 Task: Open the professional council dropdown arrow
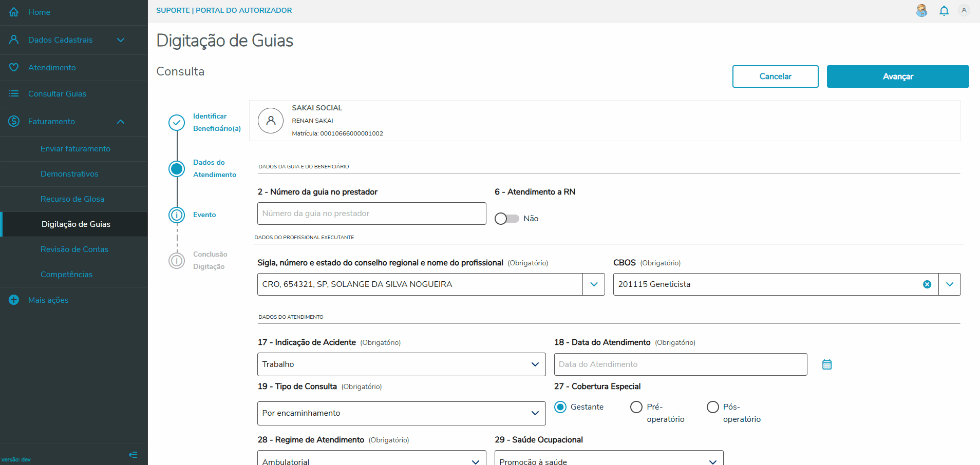(x=594, y=284)
